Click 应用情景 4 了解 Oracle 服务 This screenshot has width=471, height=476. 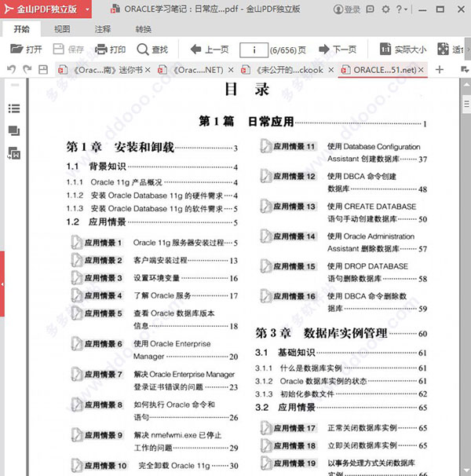tap(155, 295)
